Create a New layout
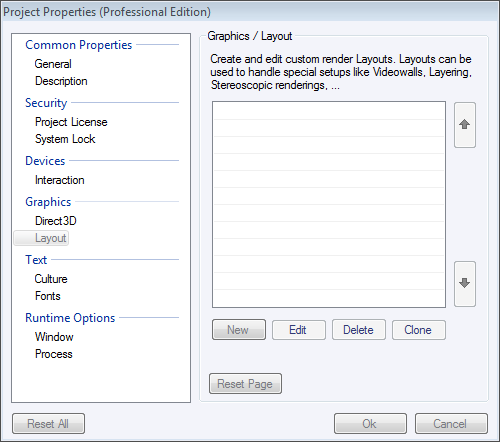 click(239, 330)
